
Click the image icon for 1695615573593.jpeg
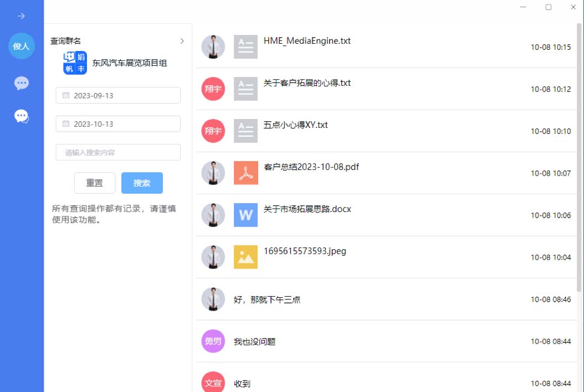[245, 257]
